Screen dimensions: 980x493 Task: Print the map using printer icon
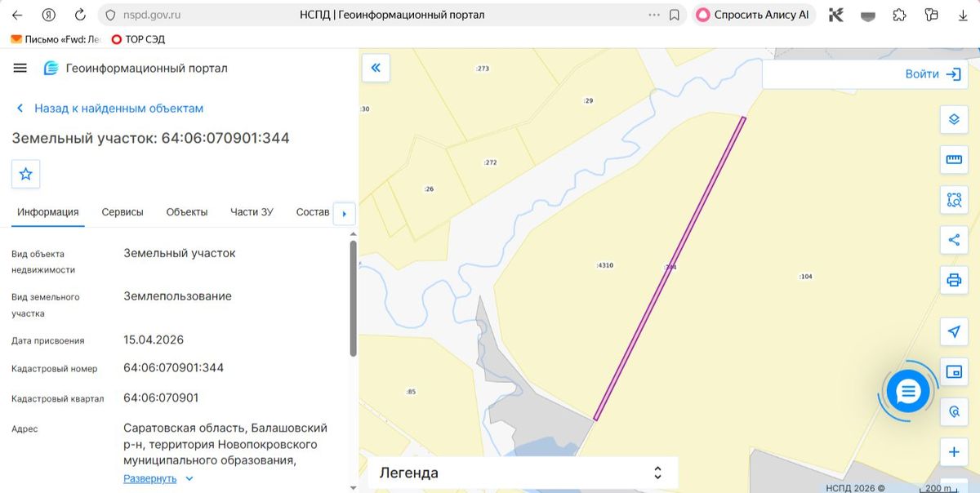tap(954, 280)
